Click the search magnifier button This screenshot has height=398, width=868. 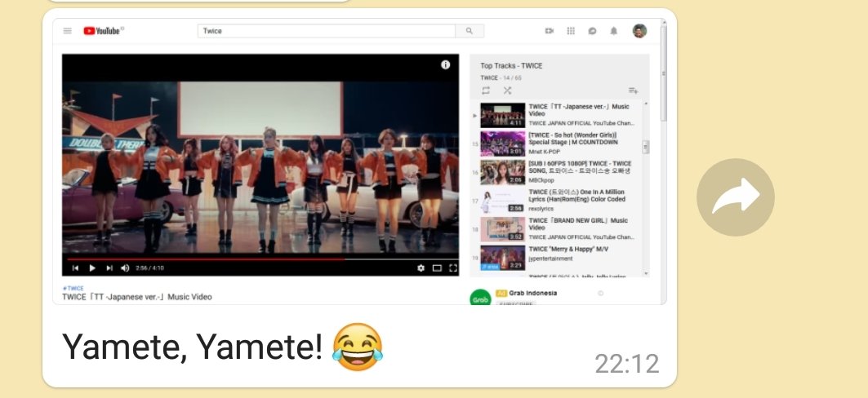[x=470, y=31]
